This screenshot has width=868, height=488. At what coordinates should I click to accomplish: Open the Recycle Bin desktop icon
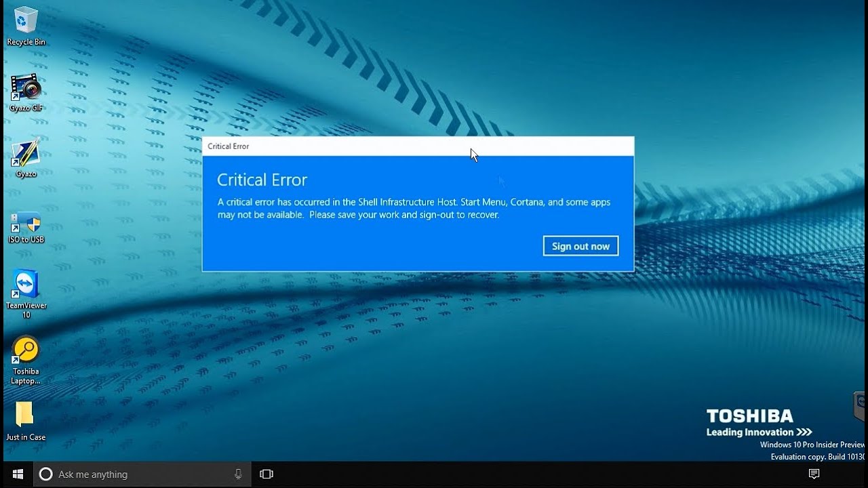[26, 26]
